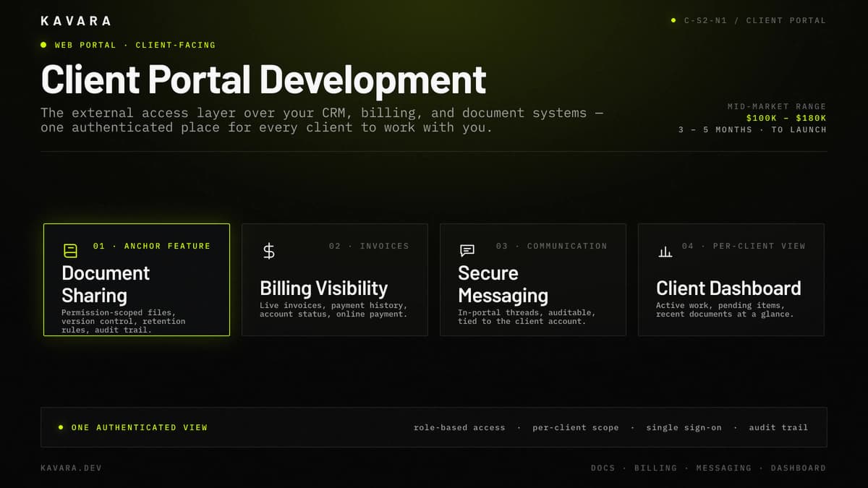Click the 'role-based access' text

(x=459, y=427)
